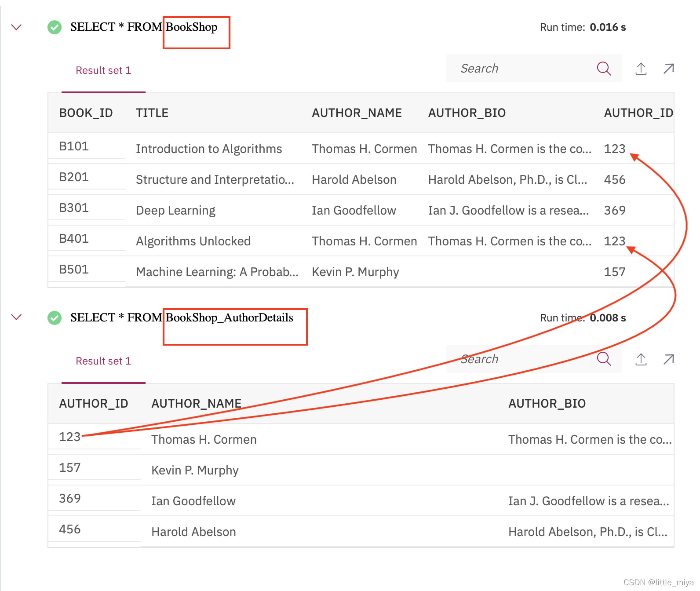Select the B301 cell
The height and width of the screenshot is (591, 700).
coord(74,208)
